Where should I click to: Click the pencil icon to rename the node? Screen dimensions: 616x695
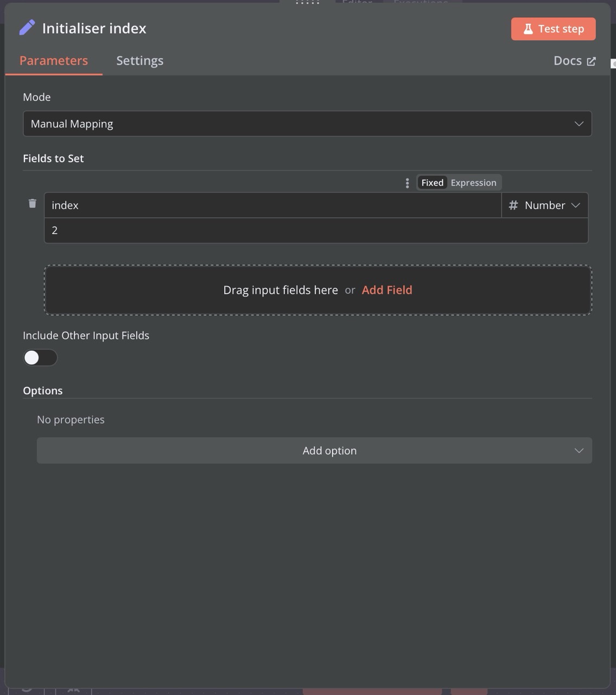[27, 27]
